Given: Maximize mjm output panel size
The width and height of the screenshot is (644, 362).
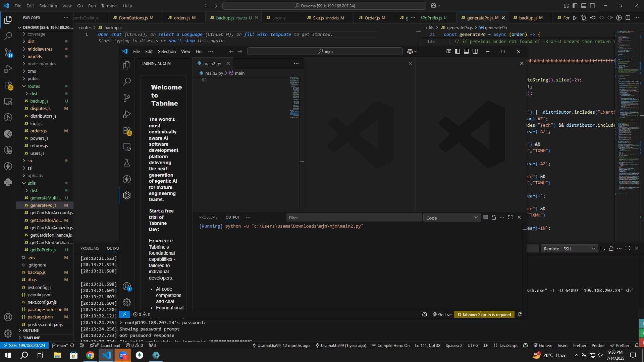Looking at the screenshot, I should 510,218.
